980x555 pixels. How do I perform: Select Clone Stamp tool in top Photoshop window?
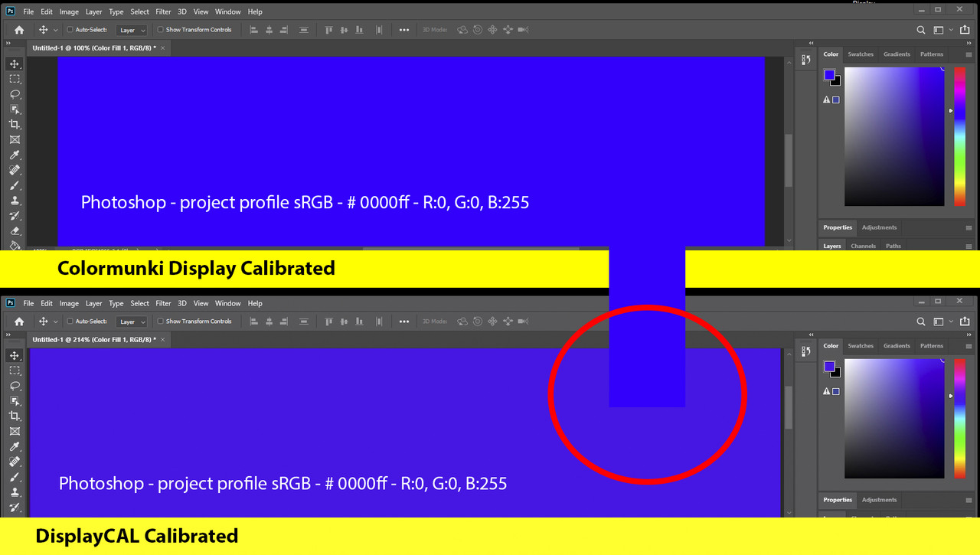[15, 201]
